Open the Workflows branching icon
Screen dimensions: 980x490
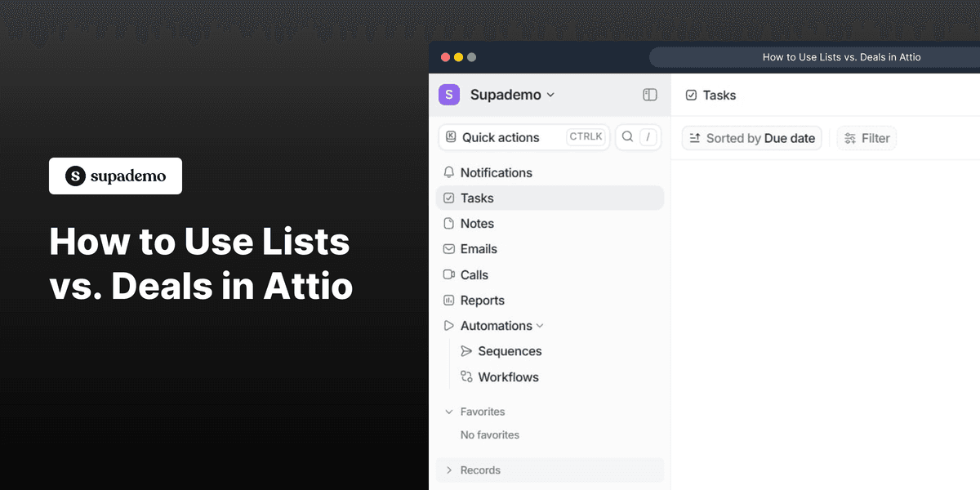pyautogui.click(x=467, y=376)
